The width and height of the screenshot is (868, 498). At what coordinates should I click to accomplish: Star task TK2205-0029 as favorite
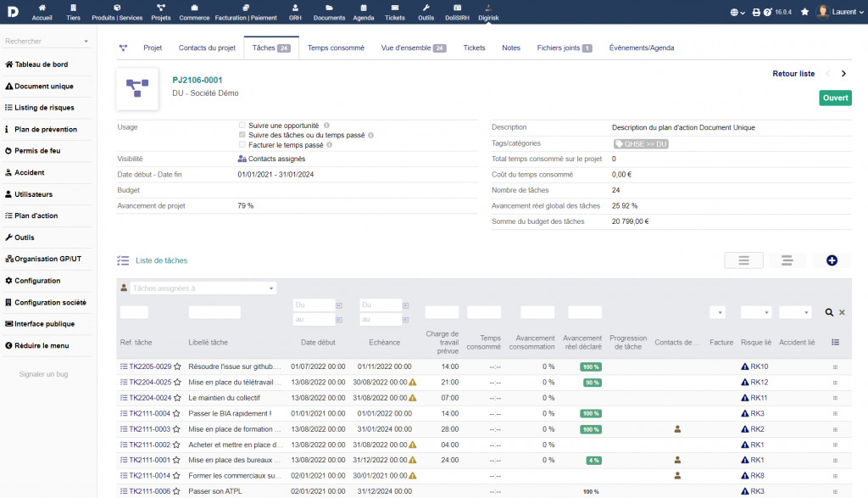(177, 367)
